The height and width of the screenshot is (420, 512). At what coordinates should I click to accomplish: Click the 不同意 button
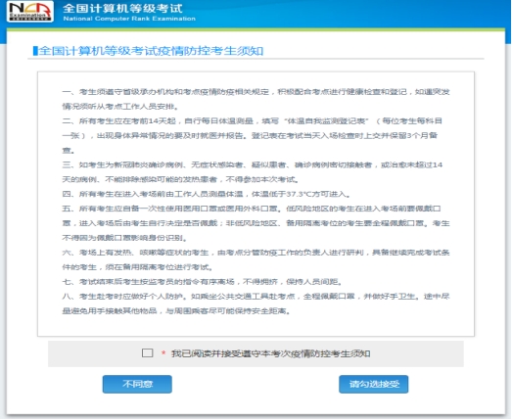(137, 384)
